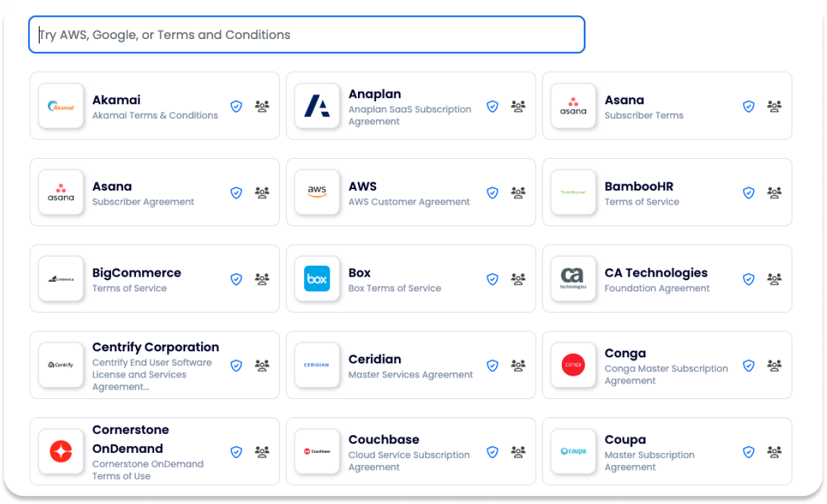827x504 pixels.
Task: Click the CA Technologies logo thumbnail
Action: coord(573,279)
